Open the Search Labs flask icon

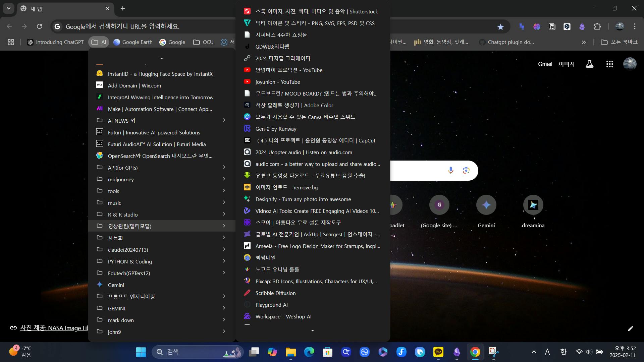click(x=590, y=64)
